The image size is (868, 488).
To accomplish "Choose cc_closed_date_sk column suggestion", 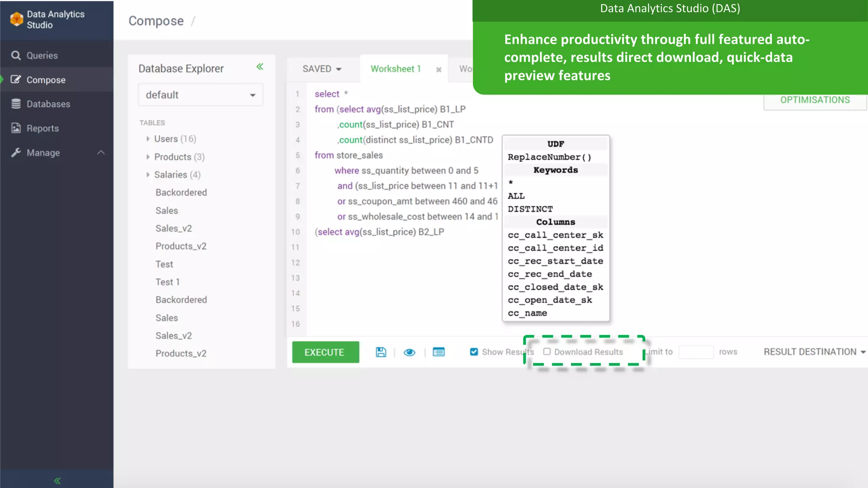I will point(555,287).
